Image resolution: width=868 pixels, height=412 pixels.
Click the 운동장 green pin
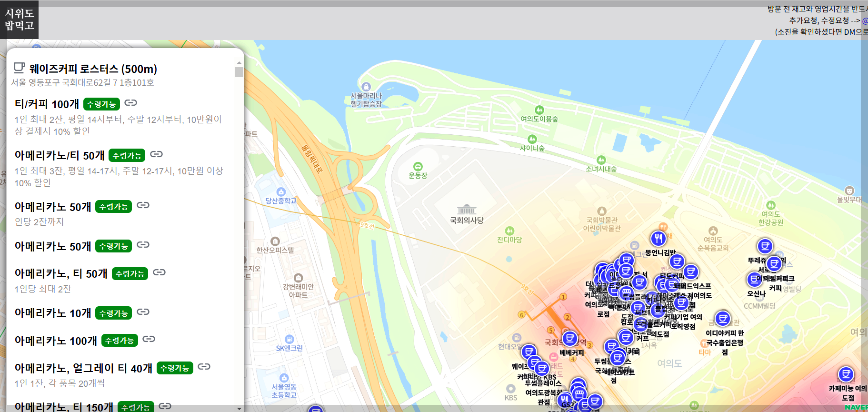click(x=418, y=166)
